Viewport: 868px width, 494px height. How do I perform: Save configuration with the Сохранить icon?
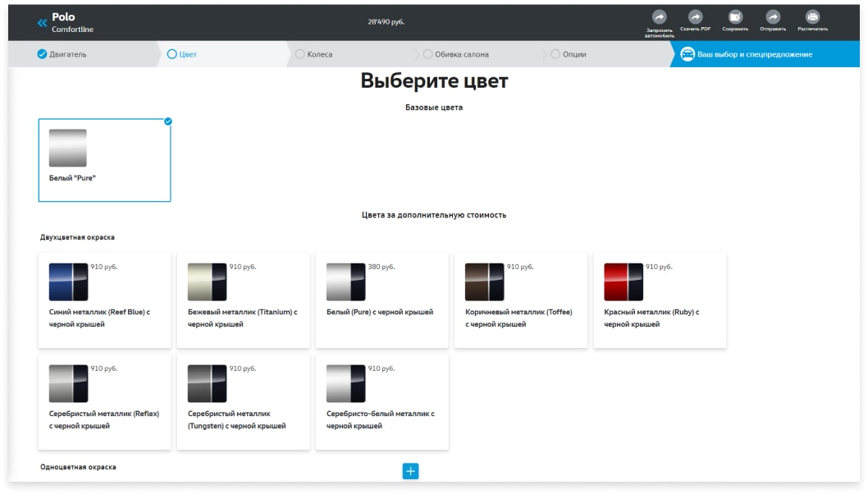pyautogui.click(x=735, y=17)
